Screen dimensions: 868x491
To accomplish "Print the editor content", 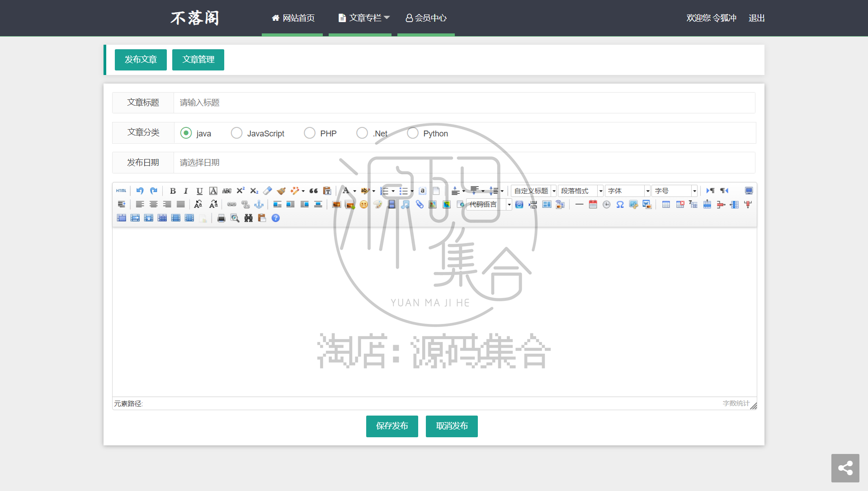I will (x=221, y=218).
